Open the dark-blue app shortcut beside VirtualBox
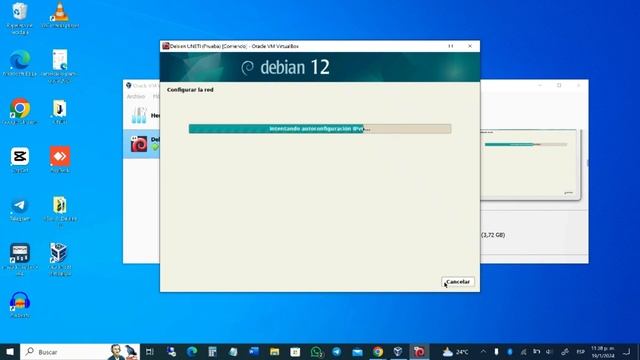 20,259
